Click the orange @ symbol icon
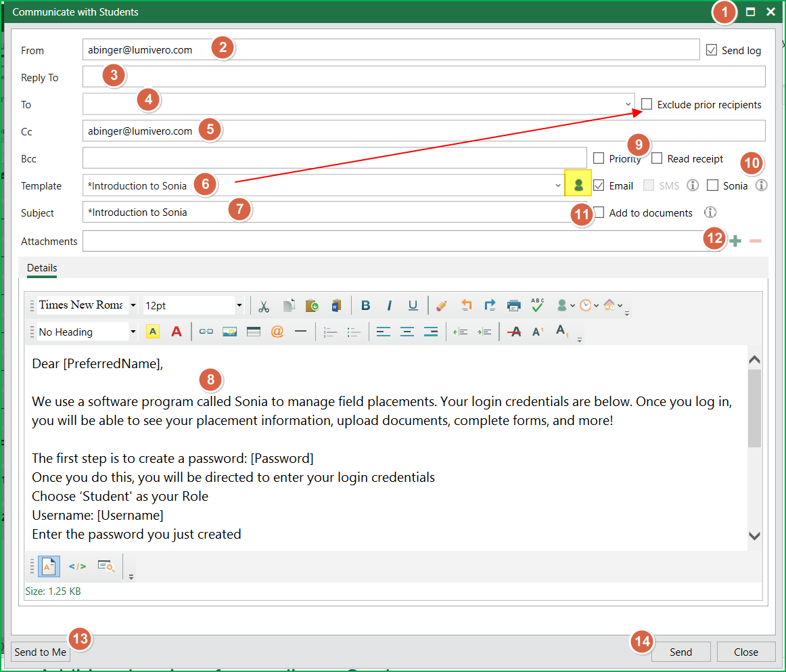Viewport: 786px width, 672px height. point(277,332)
